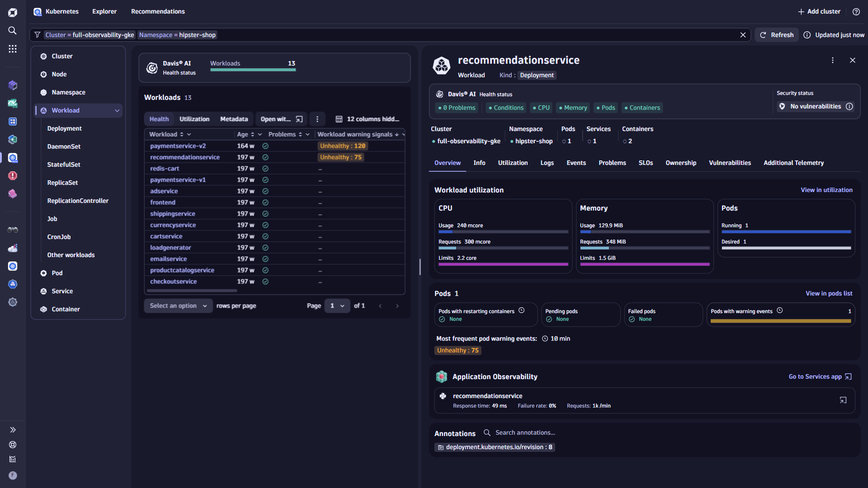The image size is (868, 488).
Task: Switch to the SLOs tab
Action: point(646,163)
